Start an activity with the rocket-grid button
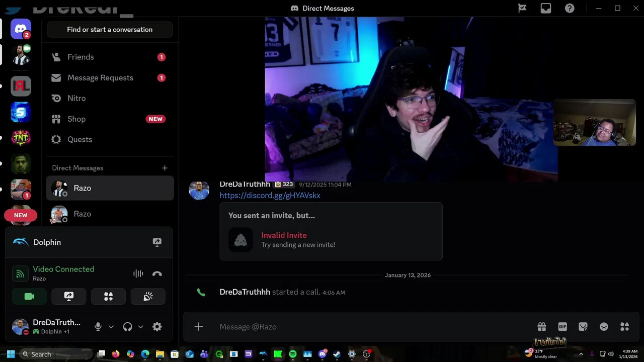The height and width of the screenshot is (362, 644). coord(108,297)
